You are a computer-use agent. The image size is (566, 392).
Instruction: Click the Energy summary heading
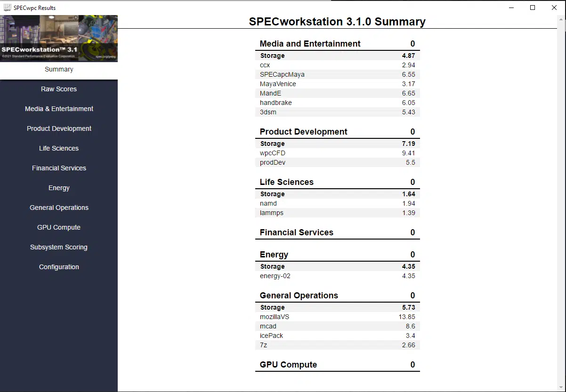(x=274, y=255)
